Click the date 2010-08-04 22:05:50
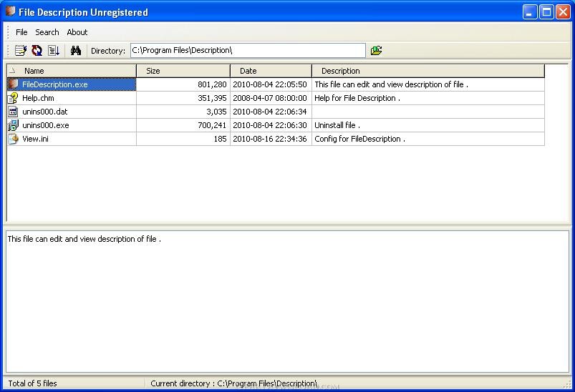The height and width of the screenshot is (392, 575). pos(270,84)
